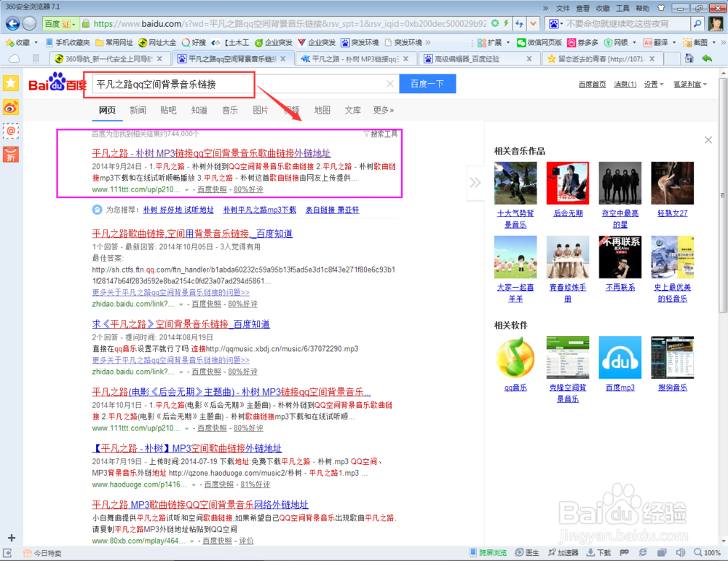The height and width of the screenshot is (561, 728).
Task: Open 微信网页版 in the bookmarks bar
Action: click(x=539, y=42)
